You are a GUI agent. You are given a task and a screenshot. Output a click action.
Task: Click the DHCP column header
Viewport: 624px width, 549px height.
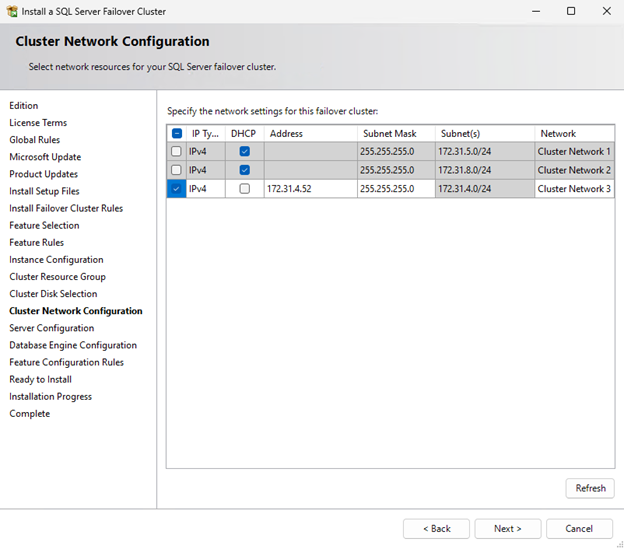pos(244,133)
